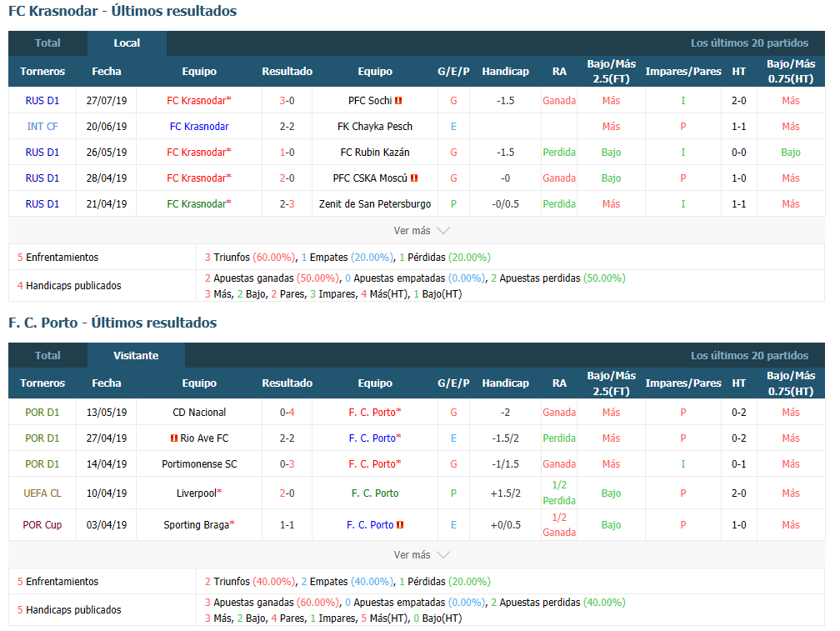Click the 3-0 result against PFC Sochi

click(x=287, y=101)
